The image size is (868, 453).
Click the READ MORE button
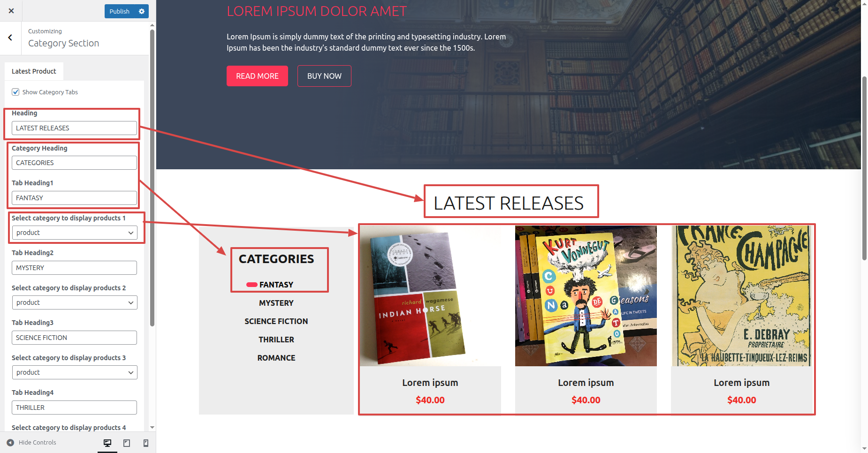pyautogui.click(x=257, y=76)
